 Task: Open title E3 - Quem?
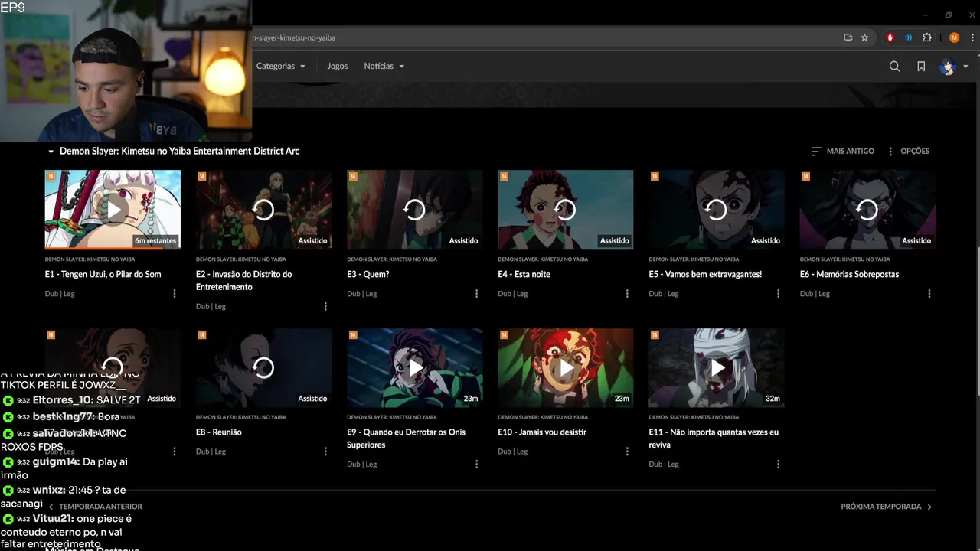pyautogui.click(x=367, y=274)
